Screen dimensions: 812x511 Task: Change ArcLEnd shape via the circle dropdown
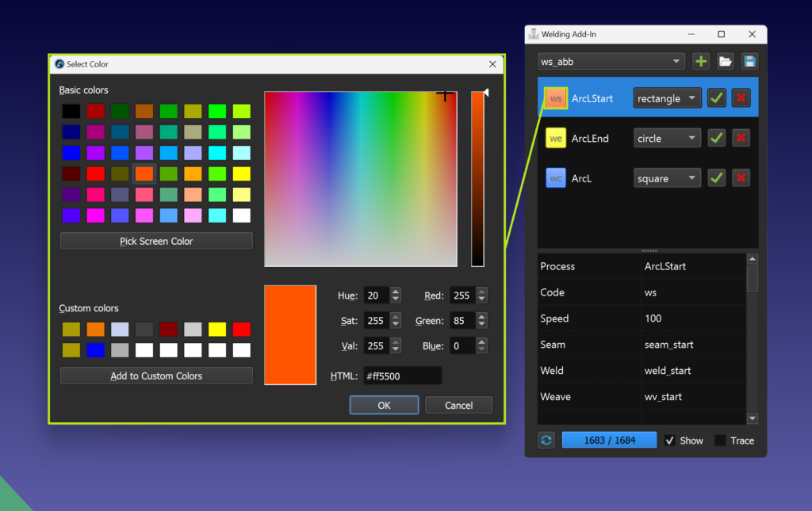667,138
